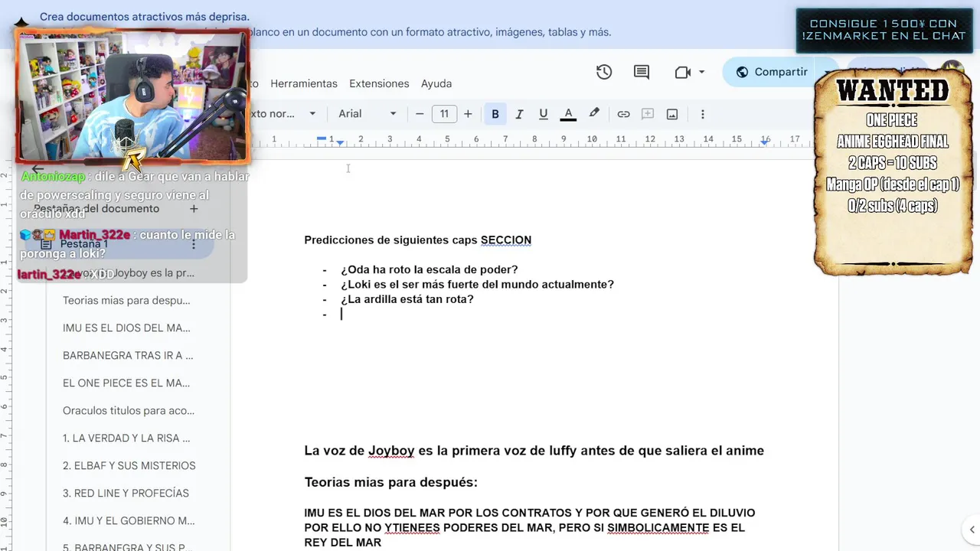The width and height of the screenshot is (980, 551).
Task: Select the Pestaña 1 document tab
Action: [115, 244]
